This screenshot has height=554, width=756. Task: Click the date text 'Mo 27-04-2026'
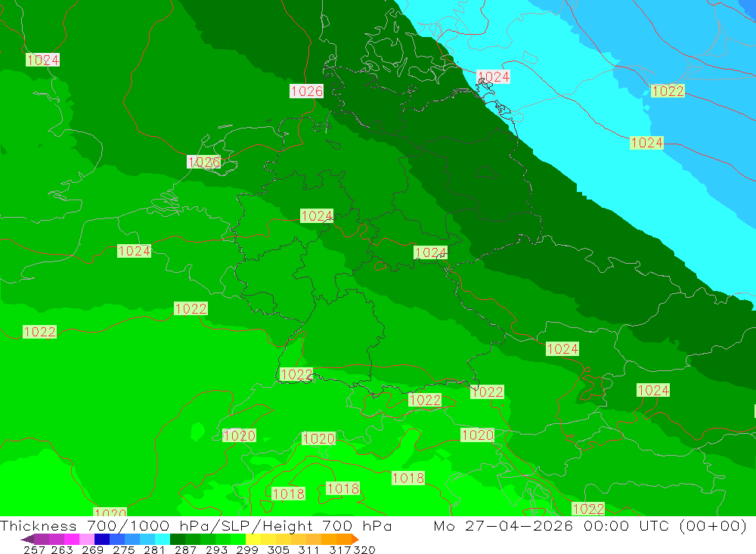coord(503,525)
